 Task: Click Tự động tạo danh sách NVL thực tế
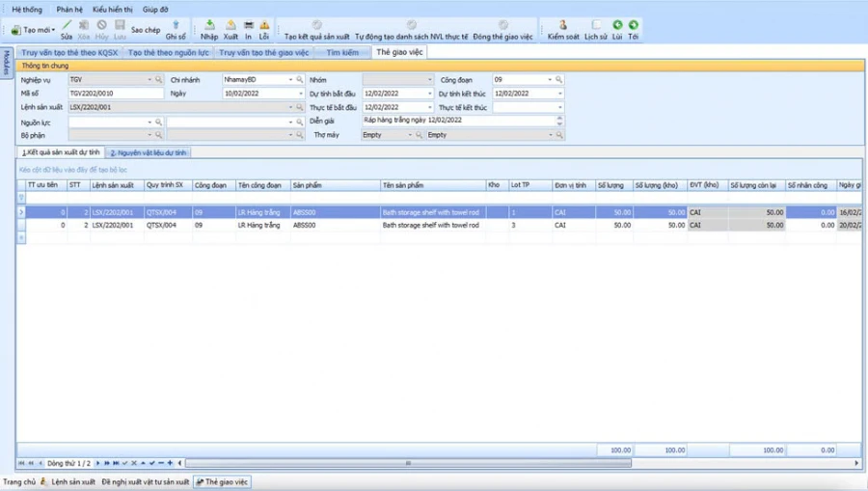pyautogui.click(x=411, y=31)
